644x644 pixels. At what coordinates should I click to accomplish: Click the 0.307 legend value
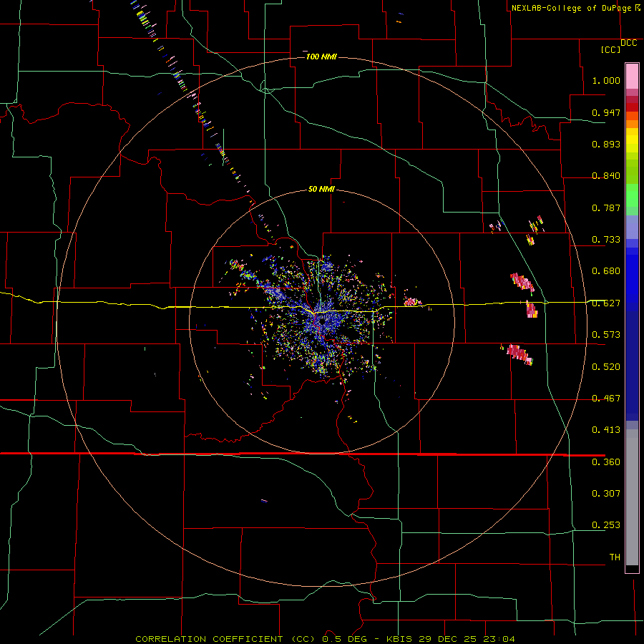click(606, 493)
